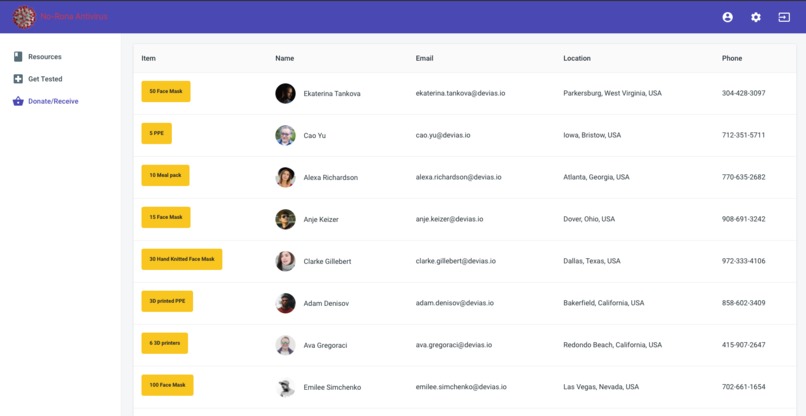Click email emilee.simchenko@devias.io
Viewport: 806px width, 416px height.
point(461,387)
